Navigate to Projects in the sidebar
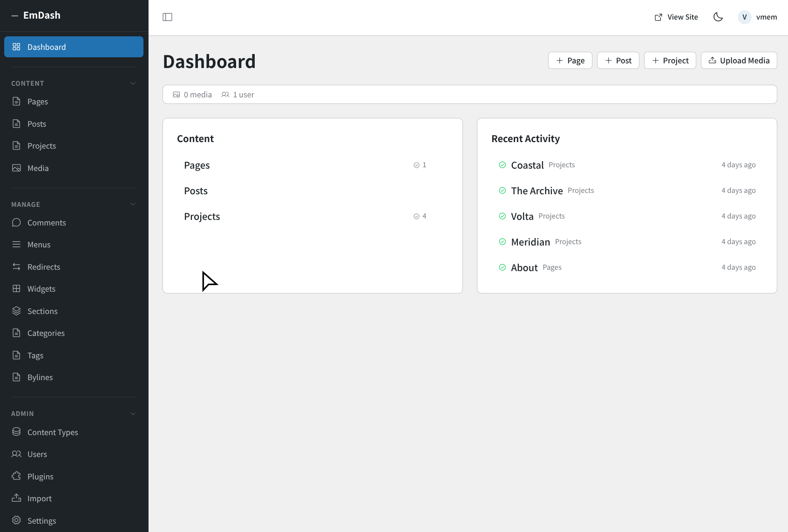 [x=74, y=145]
